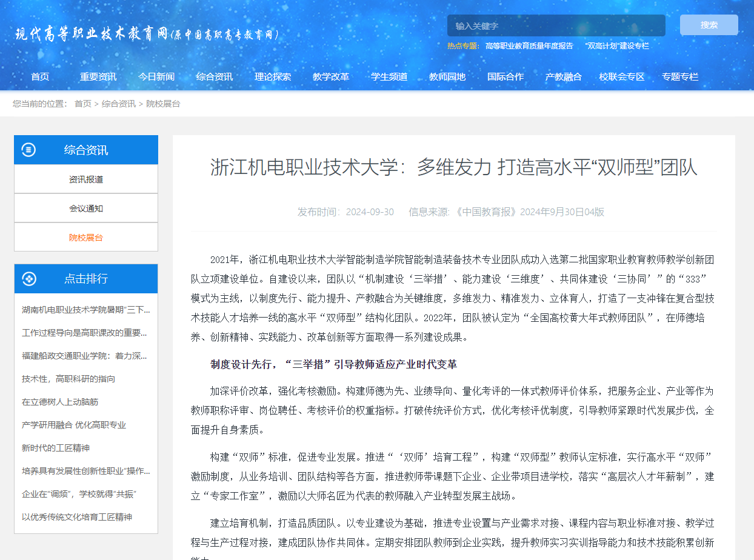Select 会议通知 in the left sidebar
This screenshot has height=560, width=754.
click(x=86, y=208)
